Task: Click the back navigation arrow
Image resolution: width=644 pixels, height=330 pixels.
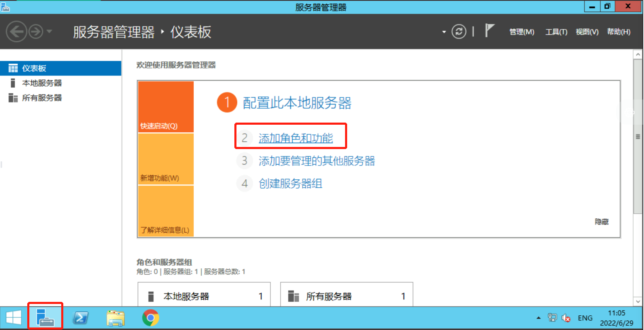Action: click(x=16, y=31)
